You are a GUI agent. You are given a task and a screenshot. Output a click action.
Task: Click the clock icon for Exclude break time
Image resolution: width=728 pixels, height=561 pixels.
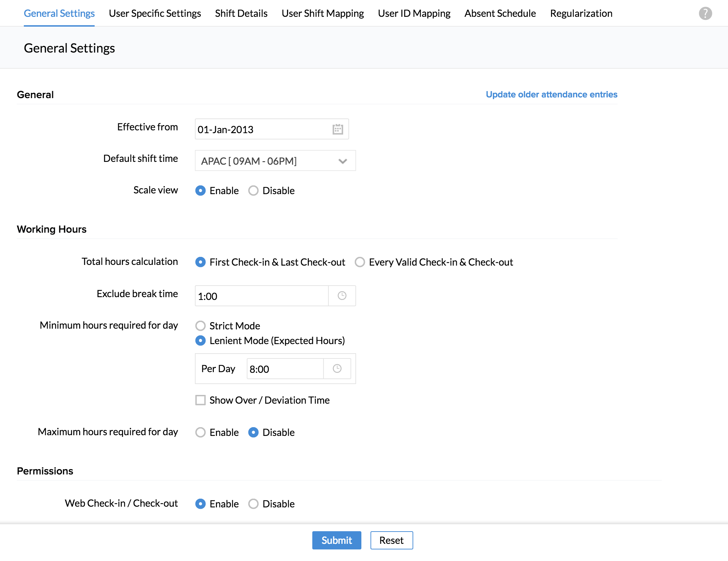(x=342, y=296)
